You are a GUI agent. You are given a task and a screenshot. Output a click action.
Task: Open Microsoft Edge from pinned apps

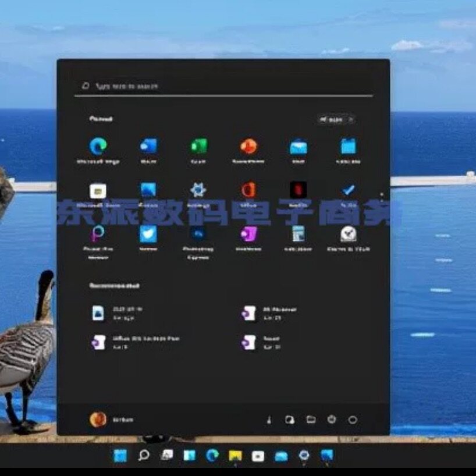98,150
